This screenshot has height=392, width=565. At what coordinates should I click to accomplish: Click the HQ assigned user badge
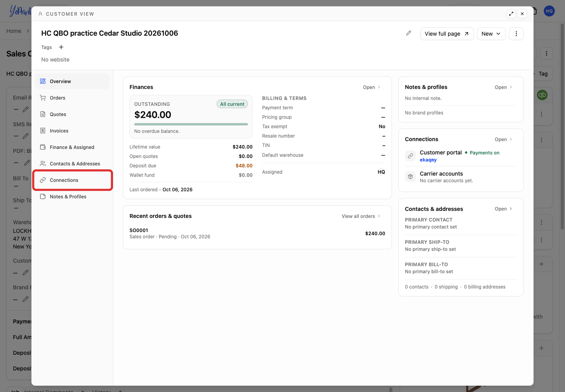(381, 172)
